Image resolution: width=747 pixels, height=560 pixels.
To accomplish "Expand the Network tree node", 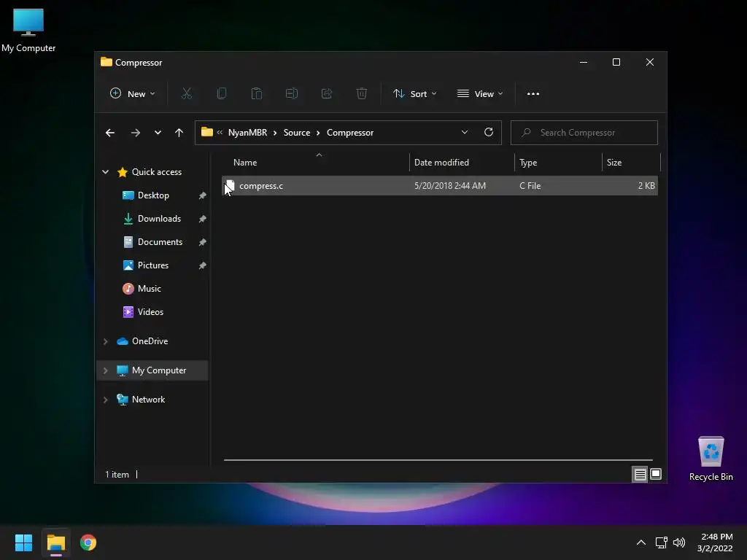I will (105, 400).
